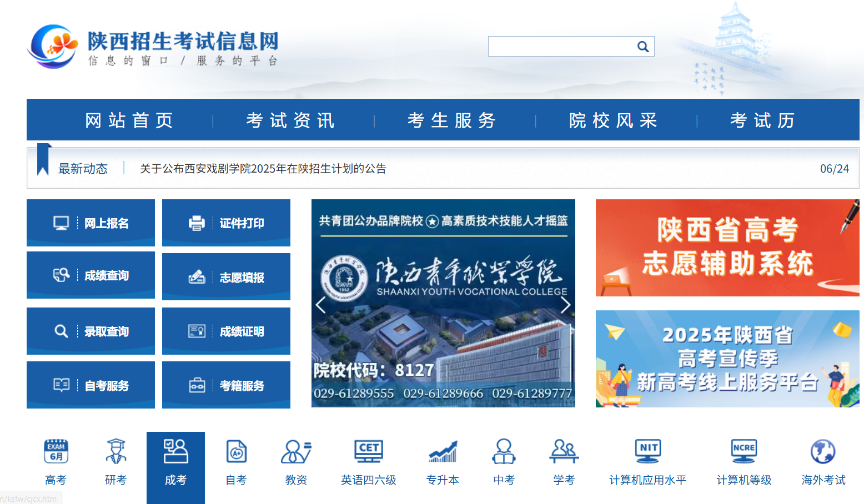Screen dimensions: 864x504
Task: Open 成绩查询 to check scores
Action: pos(91,275)
